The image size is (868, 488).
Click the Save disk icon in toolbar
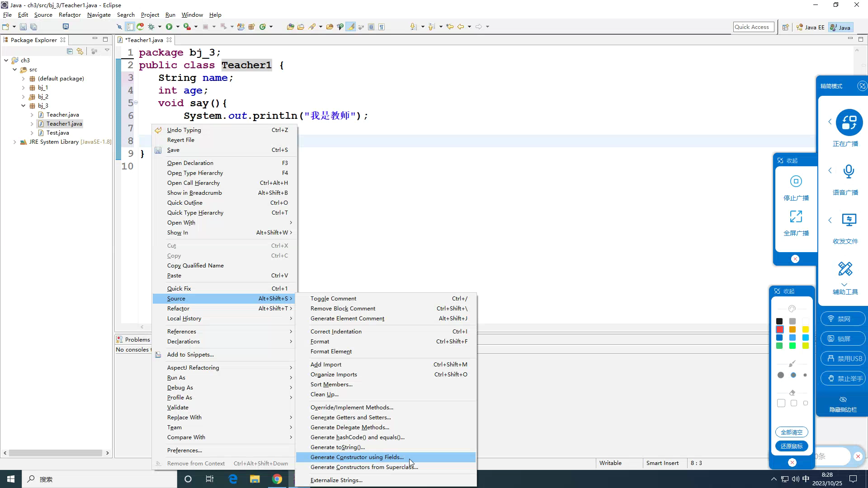24,27
